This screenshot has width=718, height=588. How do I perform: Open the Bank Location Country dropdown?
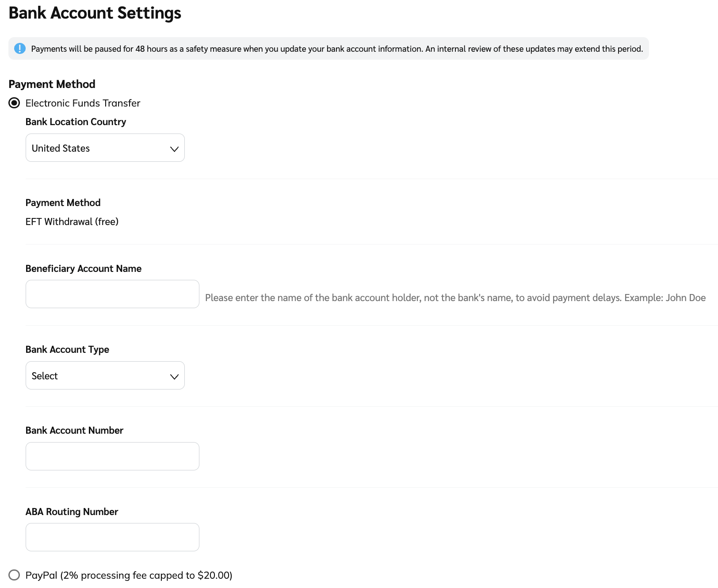(105, 148)
